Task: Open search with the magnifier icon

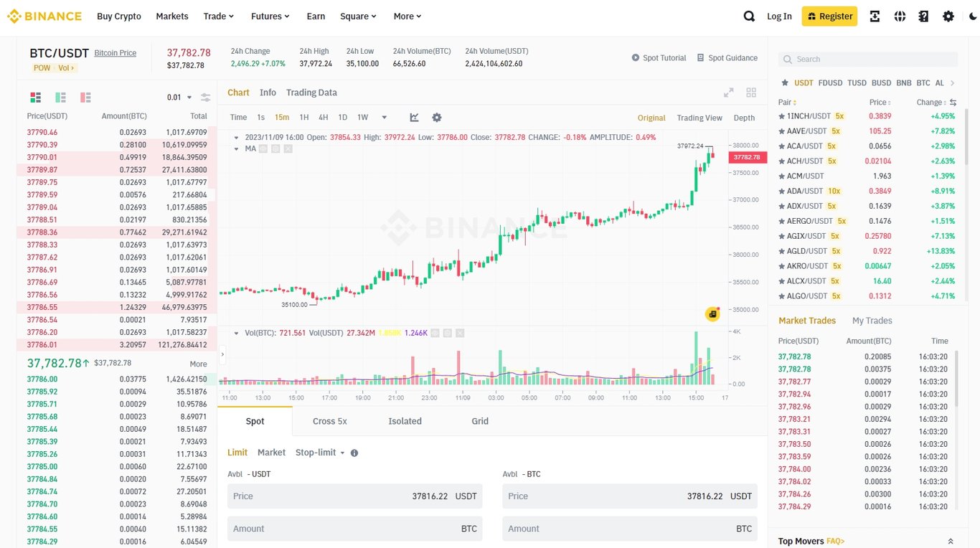Action: click(x=749, y=16)
